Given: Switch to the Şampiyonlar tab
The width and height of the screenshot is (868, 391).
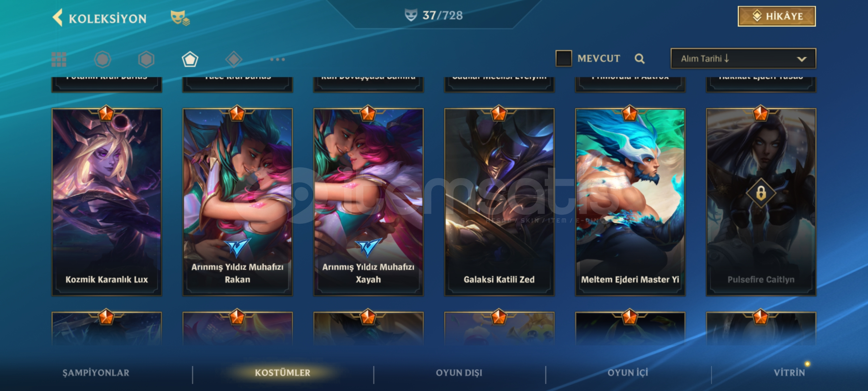Looking at the screenshot, I should [x=96, y=373].
